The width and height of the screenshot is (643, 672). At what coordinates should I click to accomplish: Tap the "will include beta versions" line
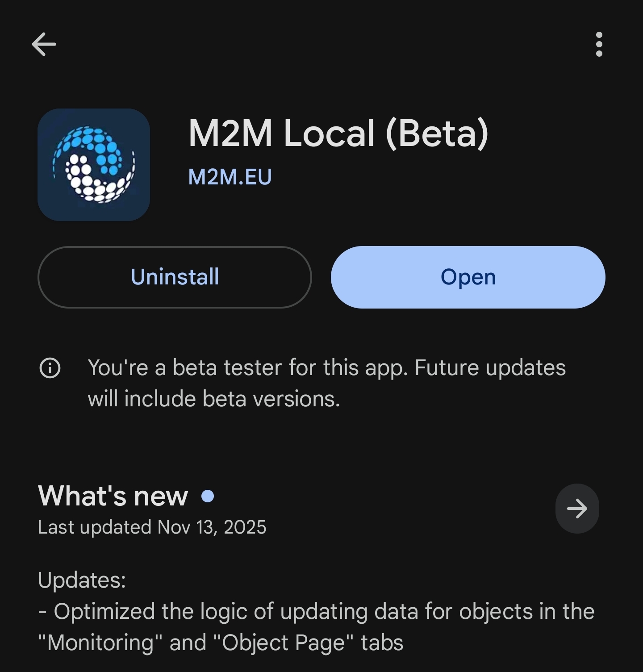click(x=214, y=399)
